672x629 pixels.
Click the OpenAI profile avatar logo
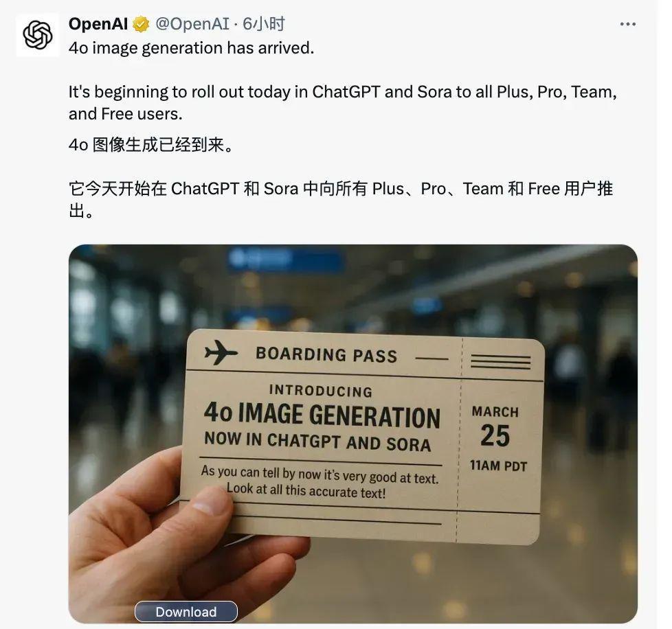click(38, 34)
